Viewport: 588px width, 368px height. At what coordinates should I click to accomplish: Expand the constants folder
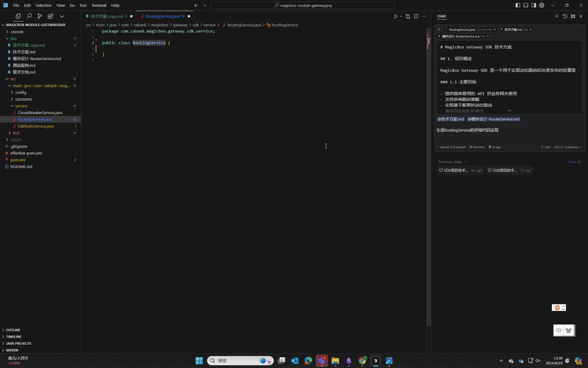24,99
